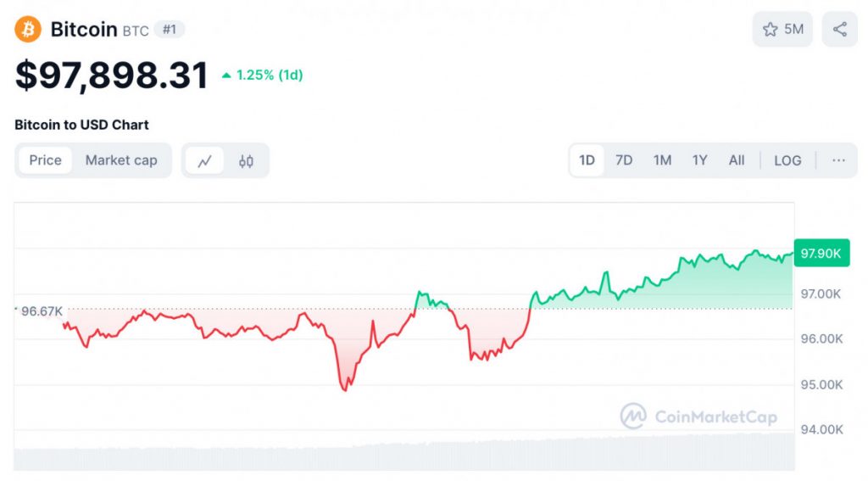
Task: Choose the 1Y time range
Action: (x=699, y=160)
